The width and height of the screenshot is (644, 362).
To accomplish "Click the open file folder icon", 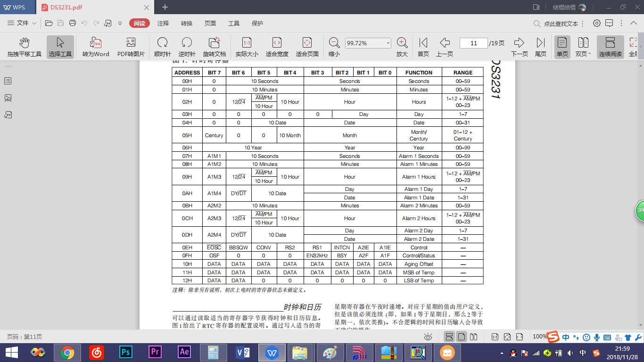I will click(x=49, y=23).
